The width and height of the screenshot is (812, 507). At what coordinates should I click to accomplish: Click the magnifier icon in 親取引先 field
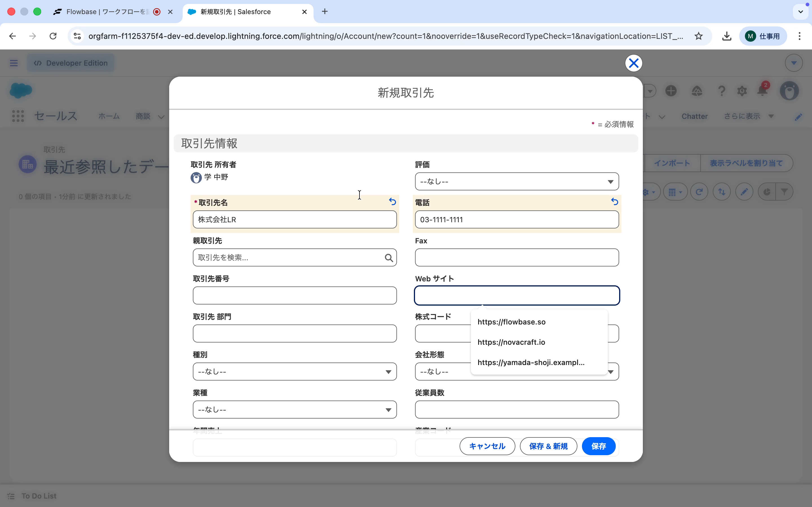tap(389, 257)
